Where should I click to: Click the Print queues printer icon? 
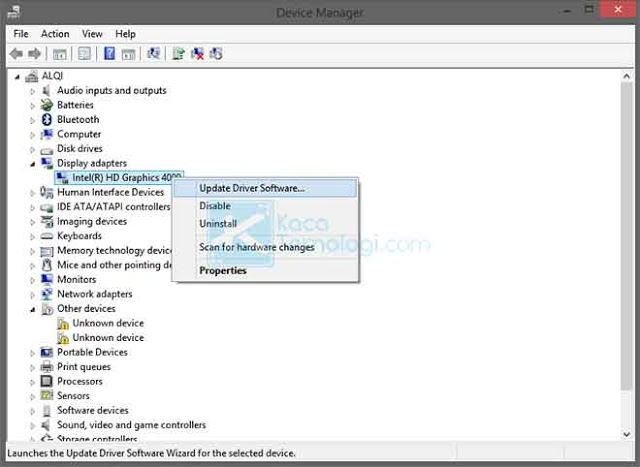(x=47, y=367)
